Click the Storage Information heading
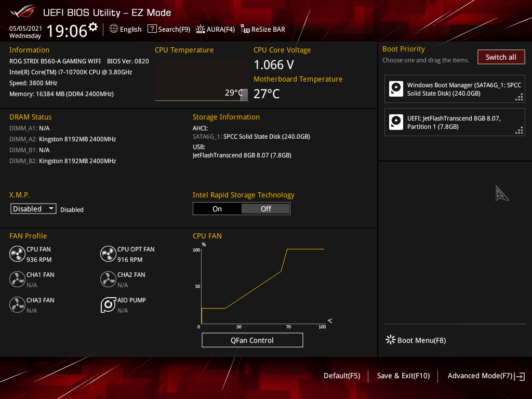This screenshot has height=399, width=532. 227,117
